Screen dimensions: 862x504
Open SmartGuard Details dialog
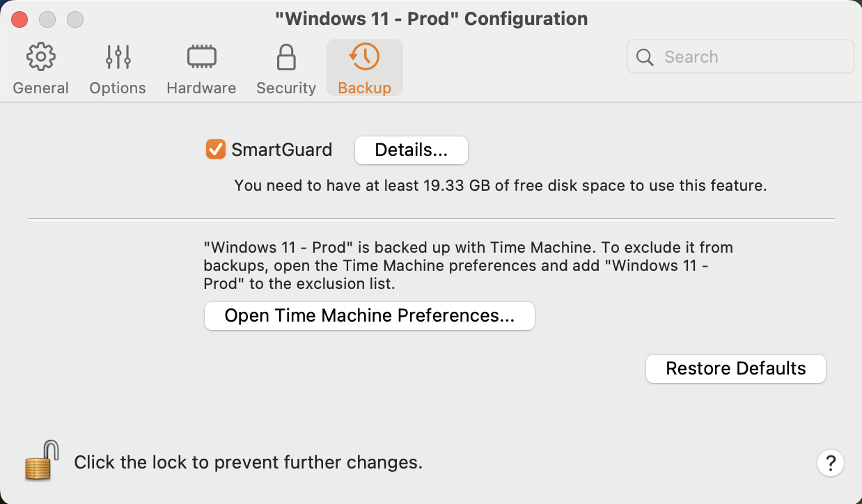coord(411,150)
